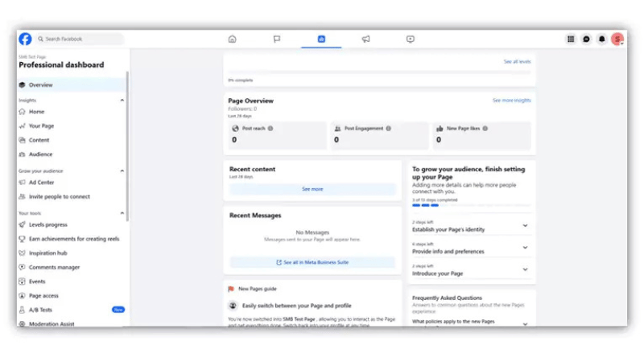Click the No Messages text
644x362 pixels.
pyautogui.click(x=312, y=232)
